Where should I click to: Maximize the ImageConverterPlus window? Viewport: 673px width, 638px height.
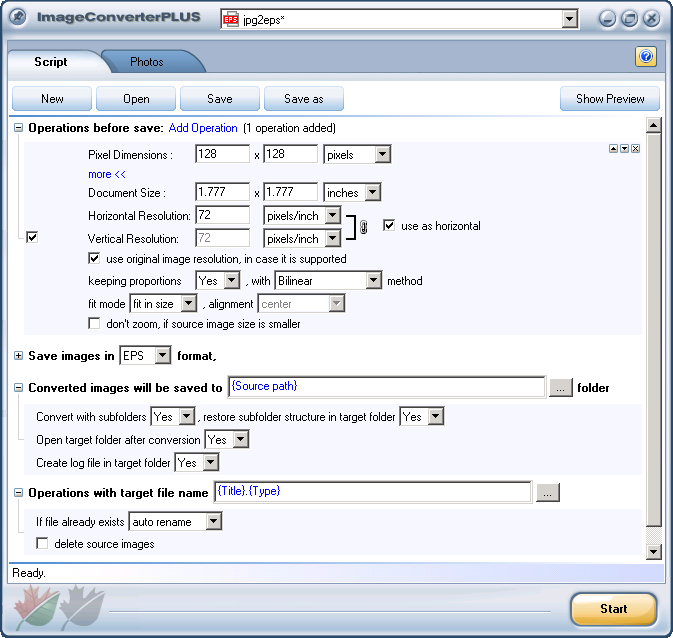tap(630, 18)
